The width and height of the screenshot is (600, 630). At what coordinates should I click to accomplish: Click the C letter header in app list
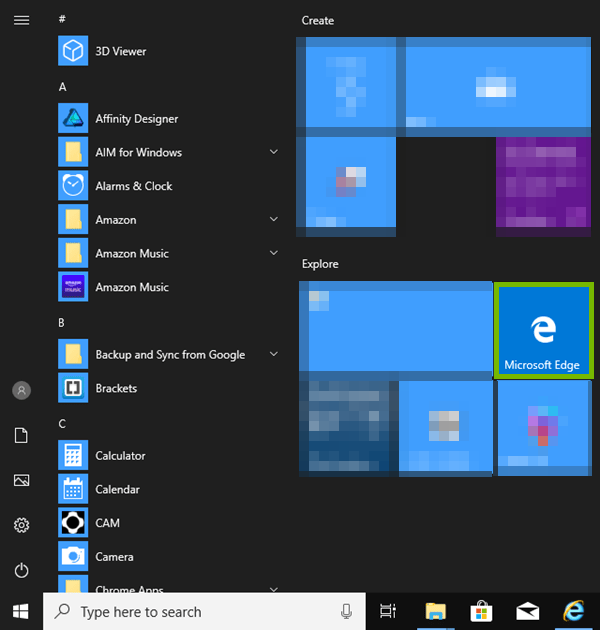(62, 424)
